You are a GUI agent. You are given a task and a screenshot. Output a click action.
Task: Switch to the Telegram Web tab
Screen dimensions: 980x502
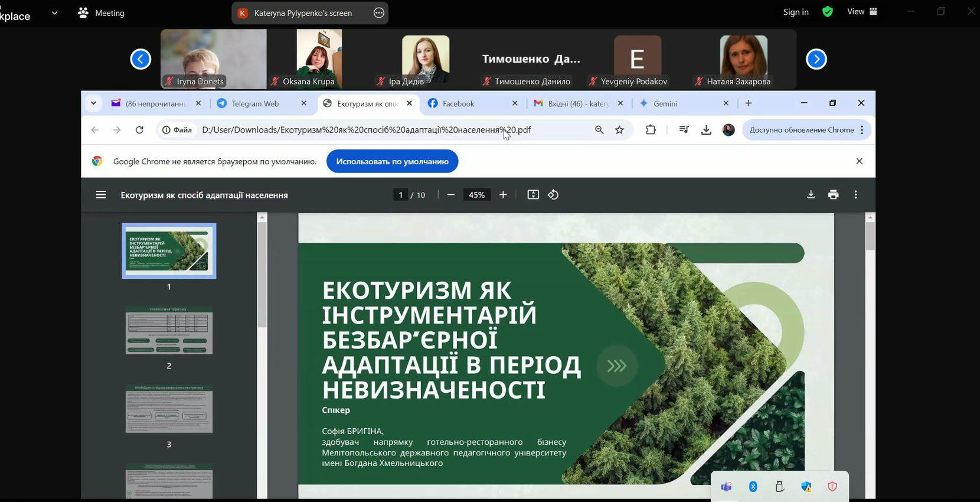coord(255,103)
